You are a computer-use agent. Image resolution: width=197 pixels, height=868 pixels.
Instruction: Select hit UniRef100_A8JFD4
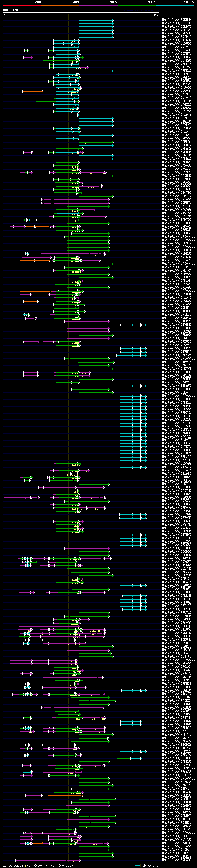point(177,843)
